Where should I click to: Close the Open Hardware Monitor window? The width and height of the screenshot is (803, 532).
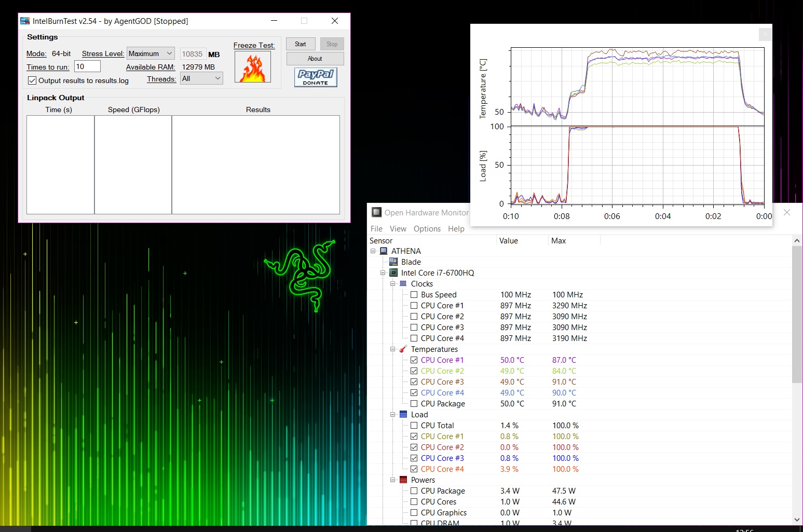pos(787,212)
